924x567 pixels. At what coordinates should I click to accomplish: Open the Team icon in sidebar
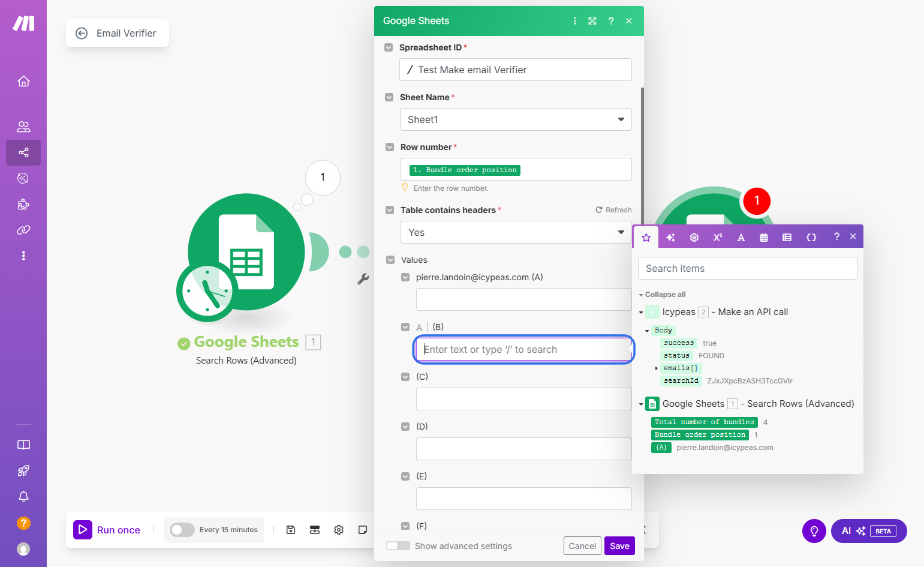click(23, 127)
